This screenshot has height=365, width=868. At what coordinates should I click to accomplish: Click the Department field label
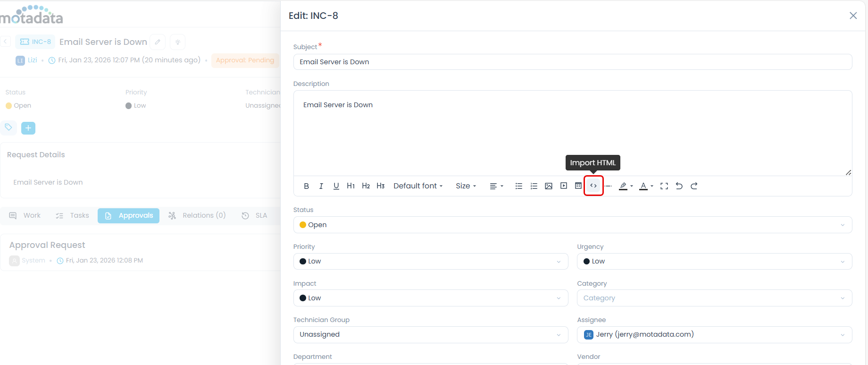tap(313, 357)
